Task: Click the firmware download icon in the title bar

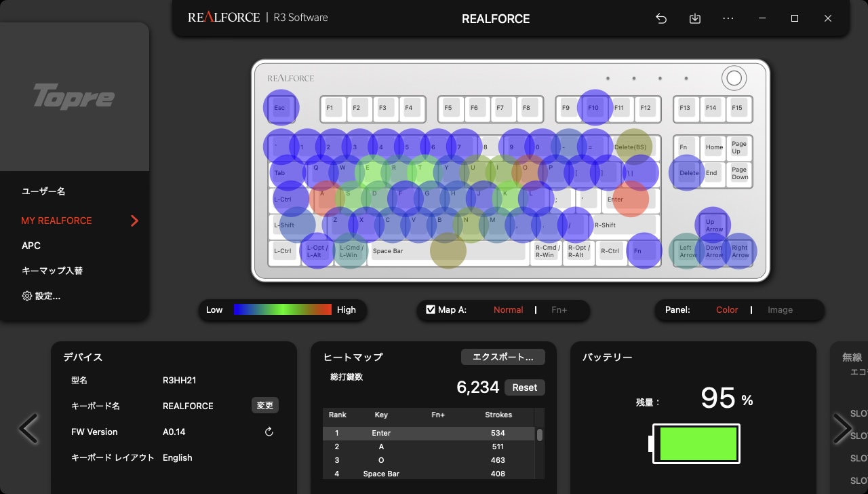Action: (694, 18)
